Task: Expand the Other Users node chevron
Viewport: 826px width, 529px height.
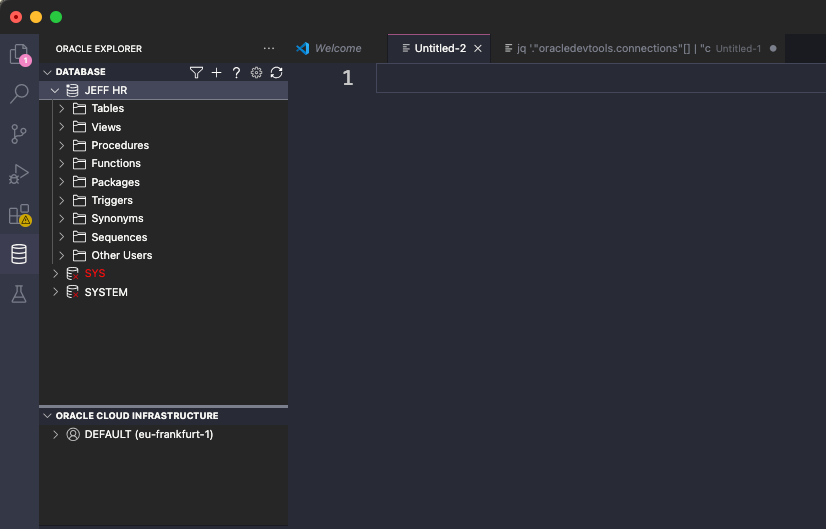Action: [x=62, y=255]
